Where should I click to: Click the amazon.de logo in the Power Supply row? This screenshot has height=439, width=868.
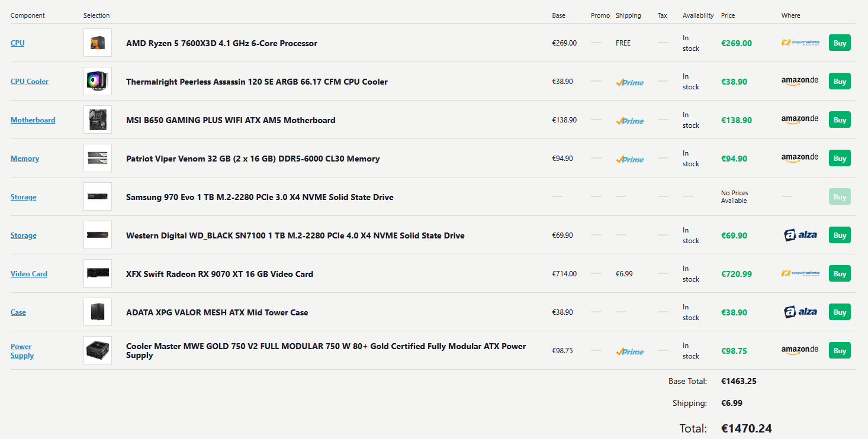[800, 350]
